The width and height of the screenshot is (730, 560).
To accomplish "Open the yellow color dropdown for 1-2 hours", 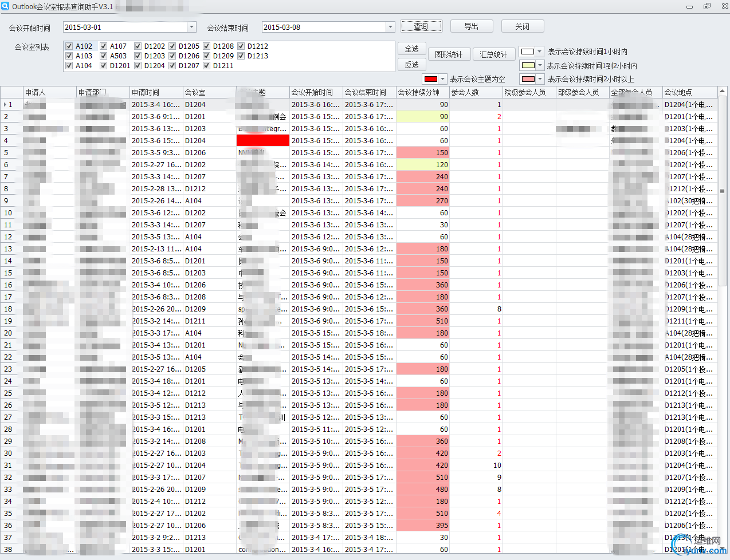I will pyautogui.click(x=540, y=65).
